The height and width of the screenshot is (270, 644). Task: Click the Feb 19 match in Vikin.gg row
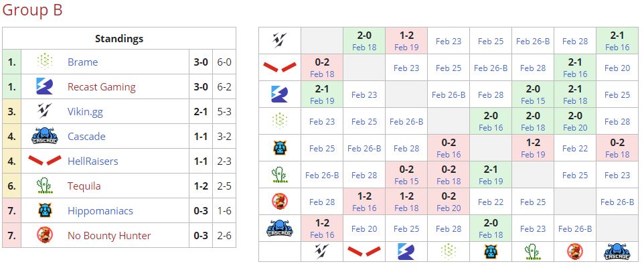406,47
